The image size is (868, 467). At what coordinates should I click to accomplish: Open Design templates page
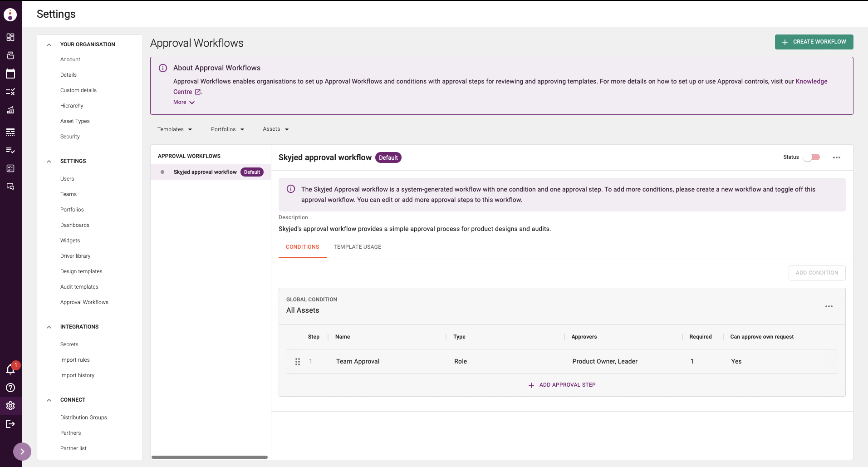pyautogui.click(x=81, y=271)
